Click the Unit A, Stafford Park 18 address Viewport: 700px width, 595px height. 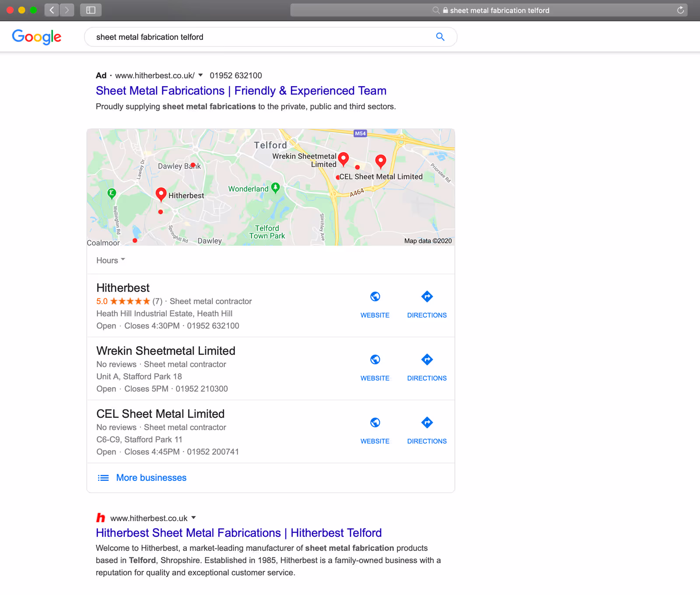click(x=139, y=376)
